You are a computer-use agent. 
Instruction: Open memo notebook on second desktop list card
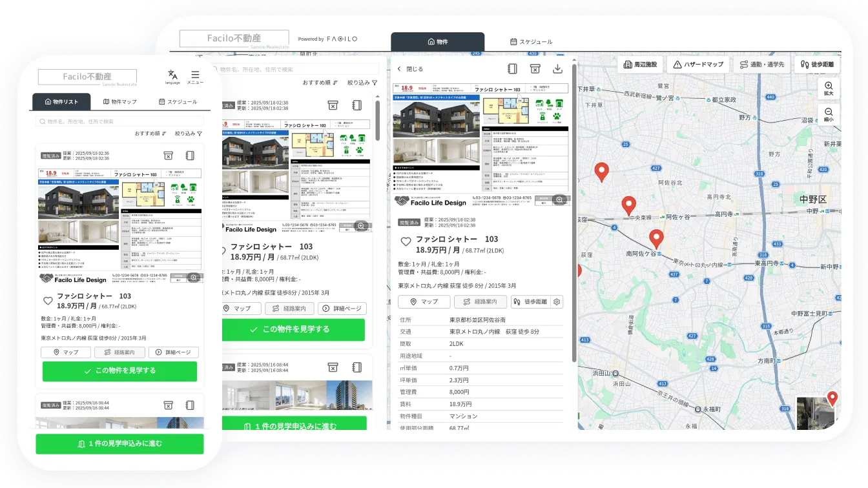[356, 367]
